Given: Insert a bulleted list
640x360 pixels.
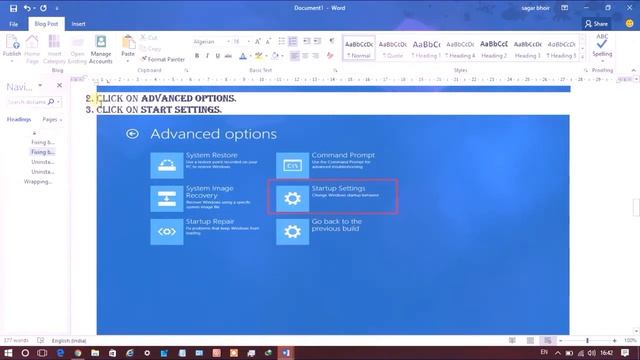Looking at the screenshot, I should 282,41.
